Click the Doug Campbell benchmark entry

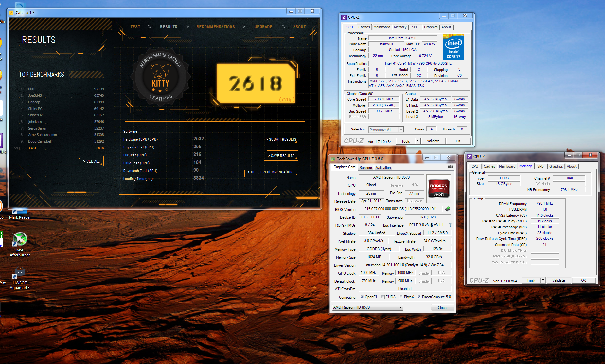click(x=62, y=141)
